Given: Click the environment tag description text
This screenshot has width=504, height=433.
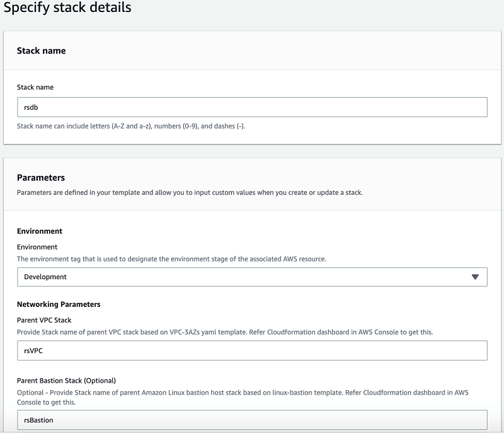Looking at the screenshot, I should (x=171, y=259).
